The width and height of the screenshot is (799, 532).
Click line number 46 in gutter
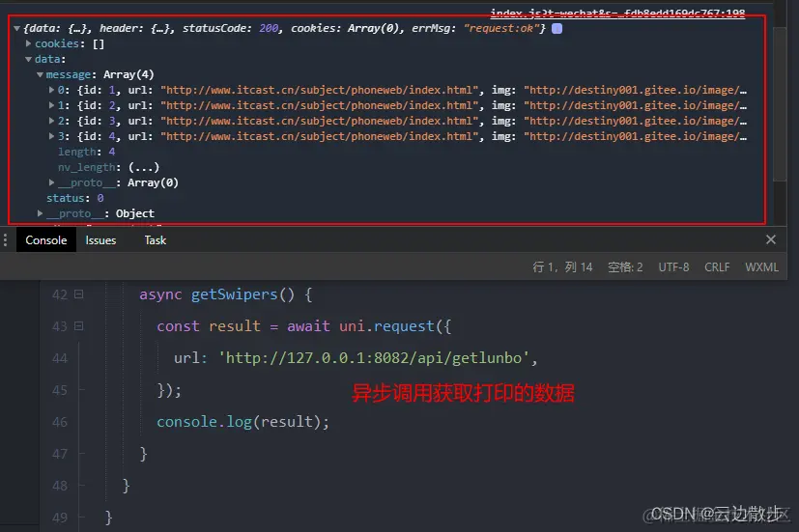(x=60, y=422)
